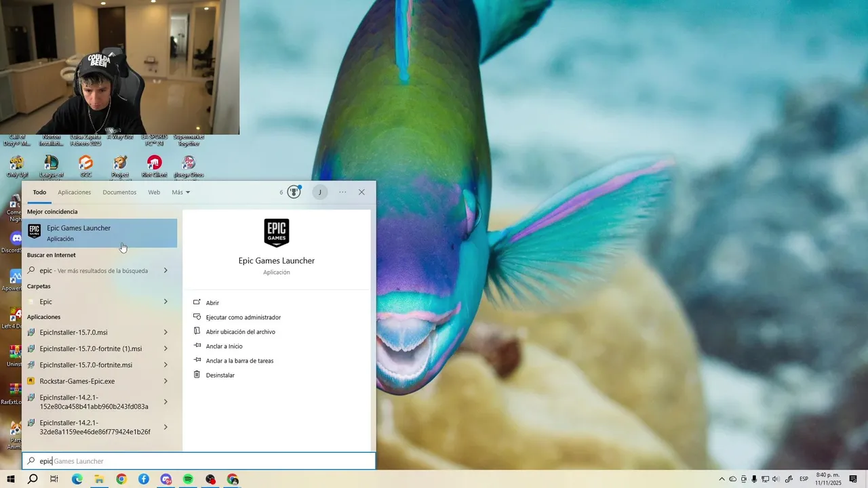The height and width of the screenshot is (488, 868).
Task: Click the taskbar search magnifier icon
Action: (33, 479)
